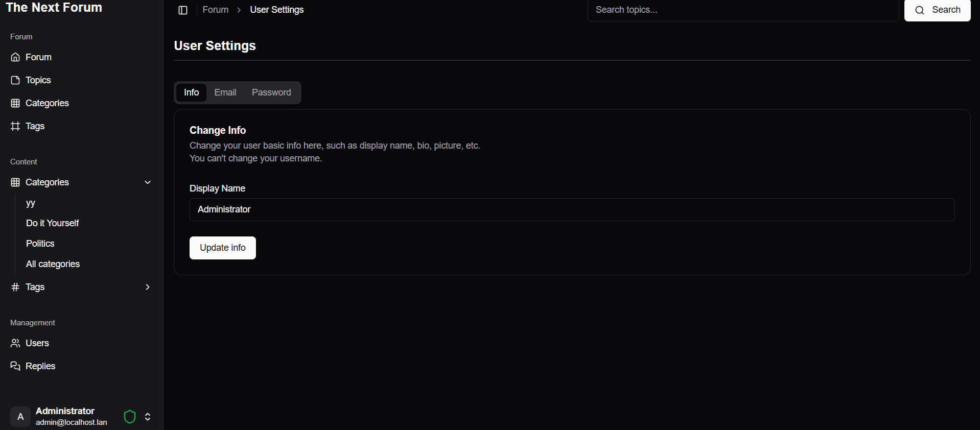Switch to the Email tab
This screenshot has height=430, width=980.
(225, 92)
